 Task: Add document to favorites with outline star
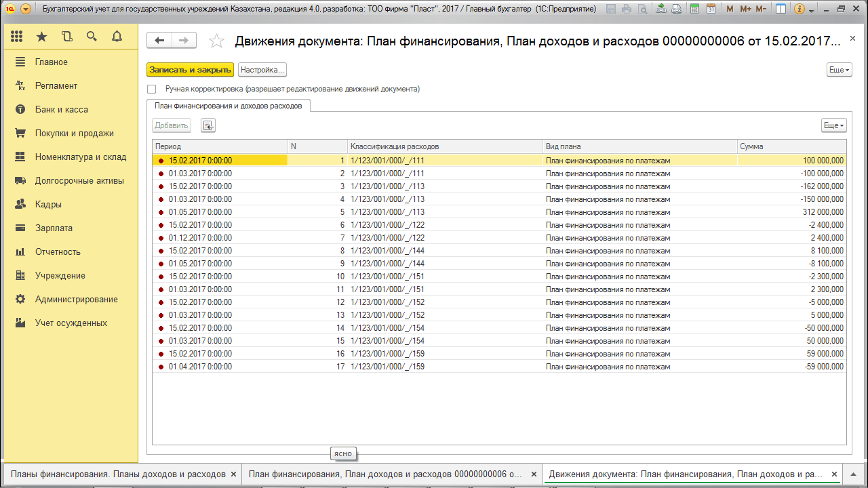(x=216, y=41)
